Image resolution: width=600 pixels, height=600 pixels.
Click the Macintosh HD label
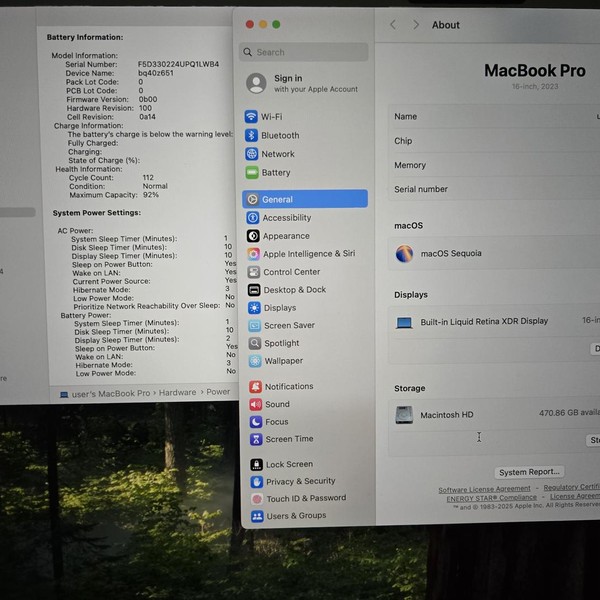pyautogui.click(x=447, y=415)
